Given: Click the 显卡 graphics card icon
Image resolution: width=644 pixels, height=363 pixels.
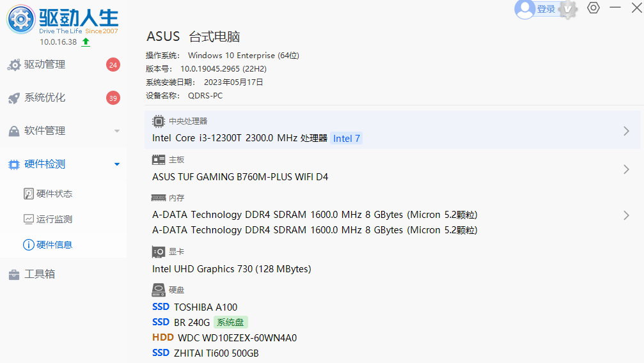Looking at the screenshot, I should coord(159,252).
